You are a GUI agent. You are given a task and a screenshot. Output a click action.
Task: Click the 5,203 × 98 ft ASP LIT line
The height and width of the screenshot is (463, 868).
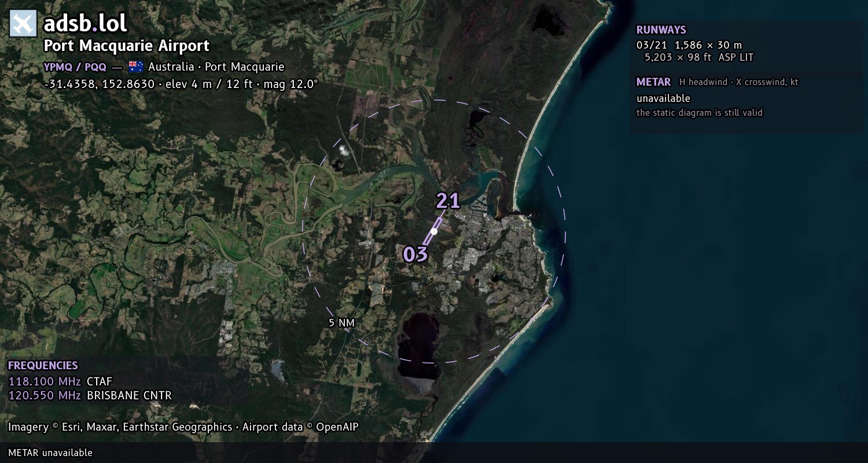[699, 57]
